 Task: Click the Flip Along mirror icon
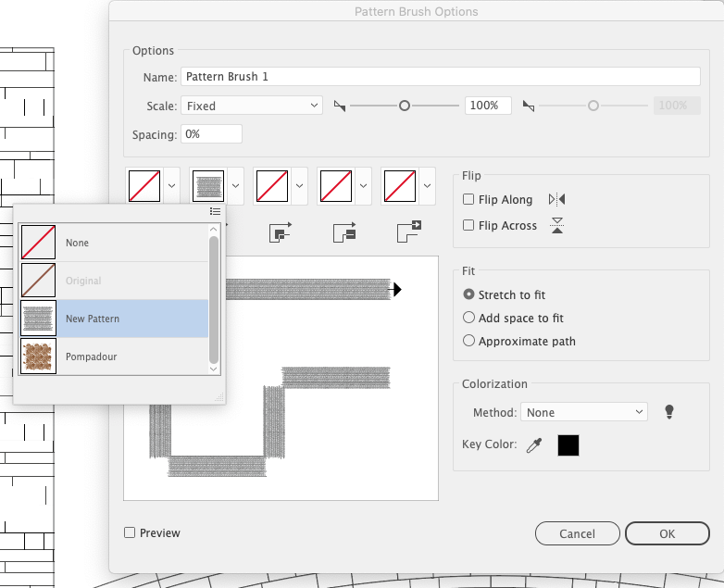coord(556,199)
